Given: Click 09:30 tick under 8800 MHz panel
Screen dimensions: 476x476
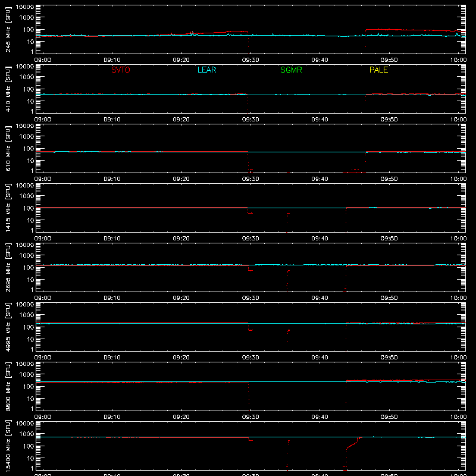Looking at the screenshot, I should pyautogui.click(x=250, y=417).
